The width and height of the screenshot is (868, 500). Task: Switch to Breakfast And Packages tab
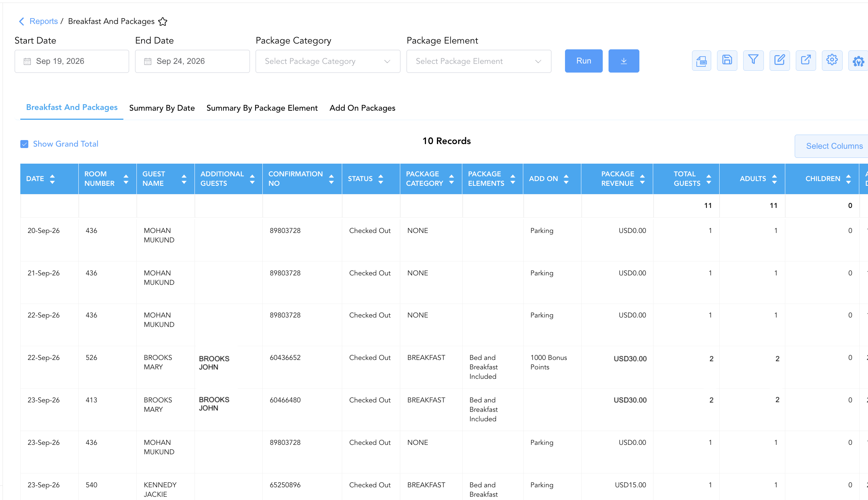(x=72, y=107)
